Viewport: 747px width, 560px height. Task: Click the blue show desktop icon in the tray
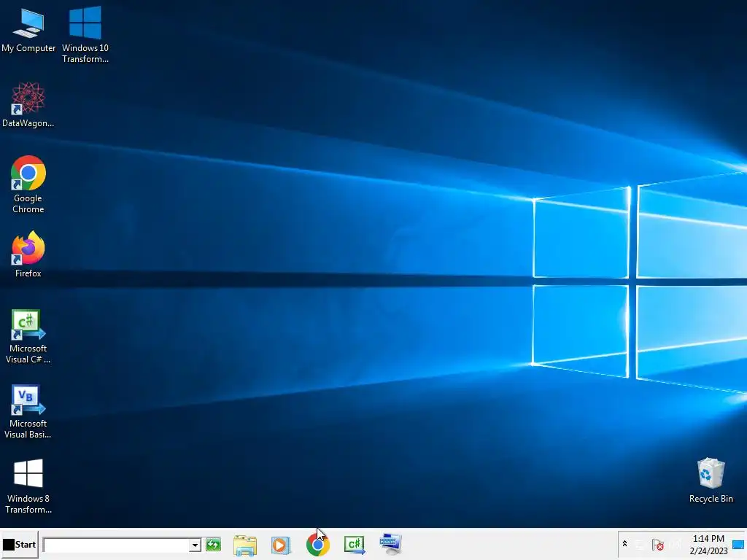coord(738,544)
